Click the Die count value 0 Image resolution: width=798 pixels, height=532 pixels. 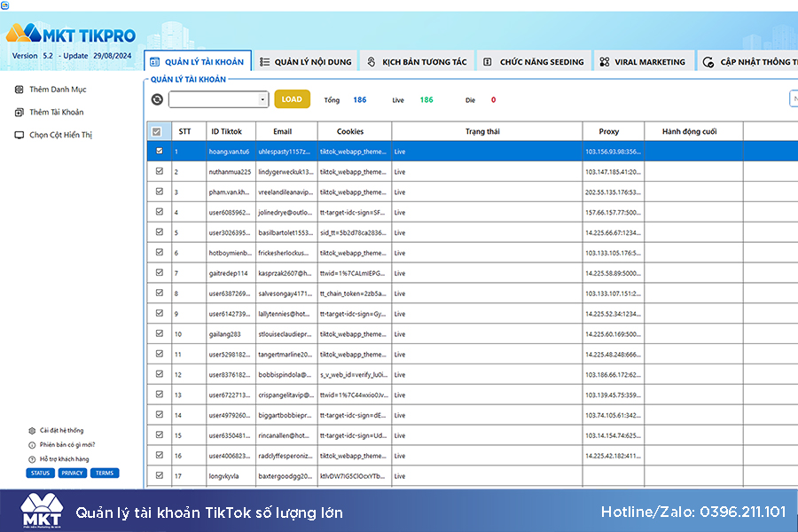[x=493, y=100]
